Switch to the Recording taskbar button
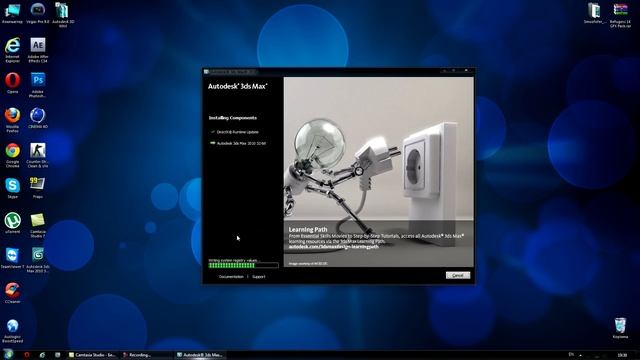Screen dimensions: 640x360 (141, 355)
